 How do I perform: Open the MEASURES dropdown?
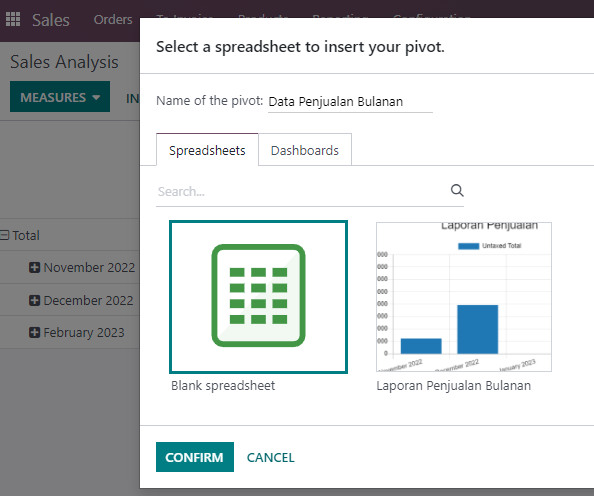(60, 97)
